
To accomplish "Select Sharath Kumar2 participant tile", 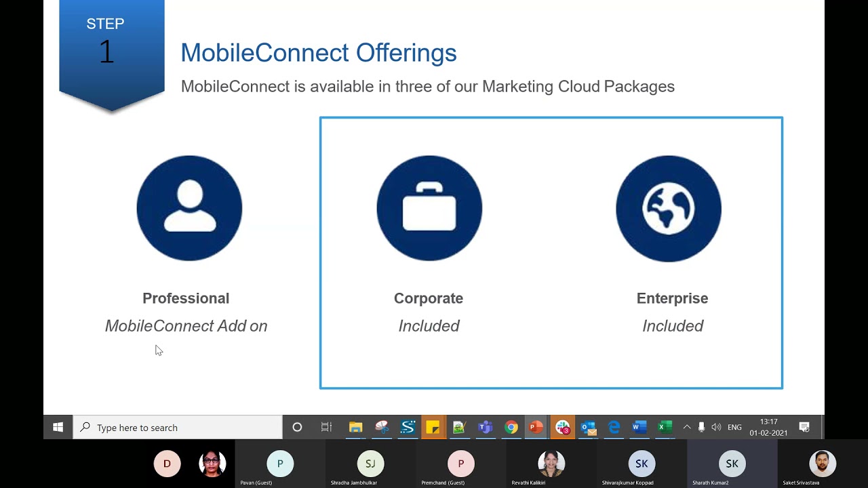I will [732, 464].
